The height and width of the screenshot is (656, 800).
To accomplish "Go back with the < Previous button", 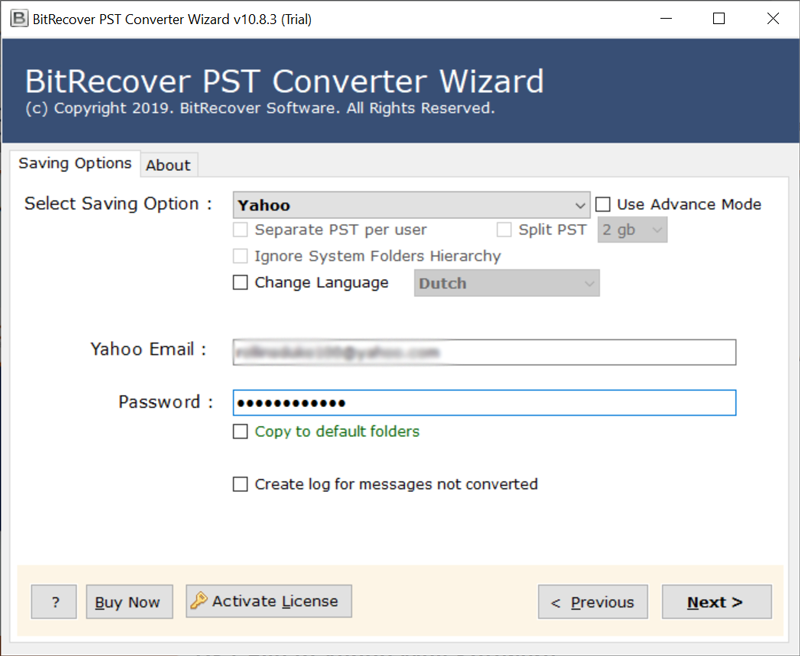I will click(x=593, y=602).
